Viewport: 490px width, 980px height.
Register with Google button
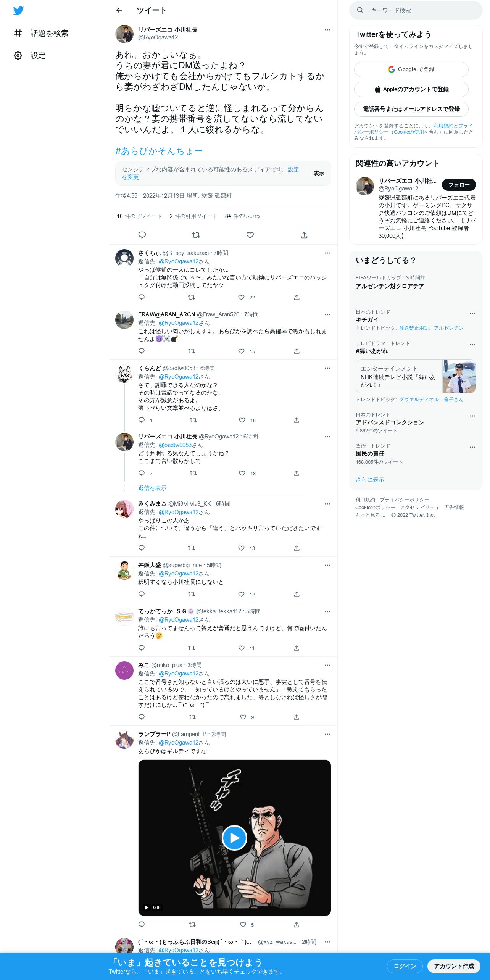click(411, 69)
